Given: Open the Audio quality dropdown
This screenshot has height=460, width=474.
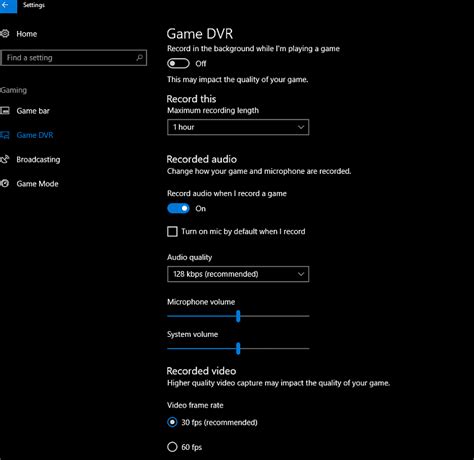Looking at the screenshot, I should tap(238, 274).
